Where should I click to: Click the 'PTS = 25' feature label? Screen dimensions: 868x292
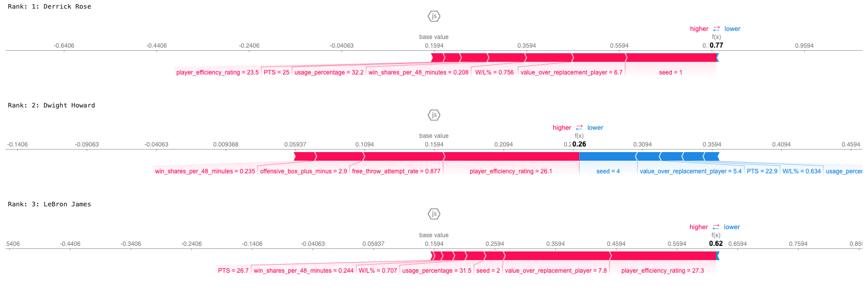(277, 72)
